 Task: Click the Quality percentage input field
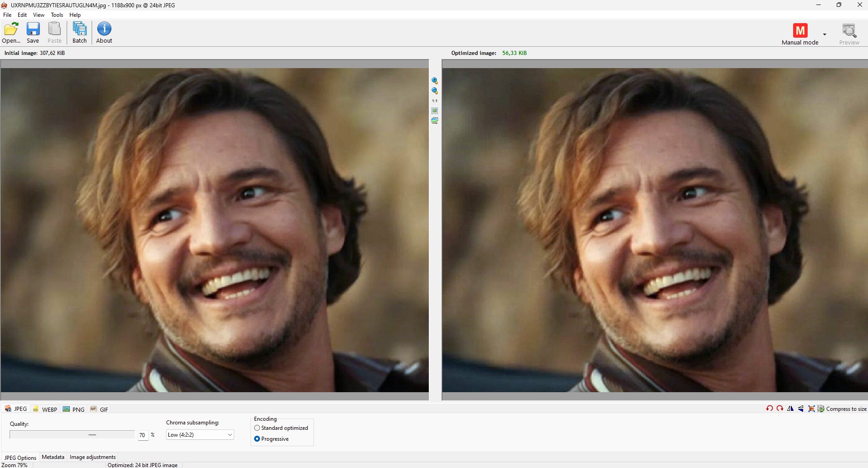point(143,435)
